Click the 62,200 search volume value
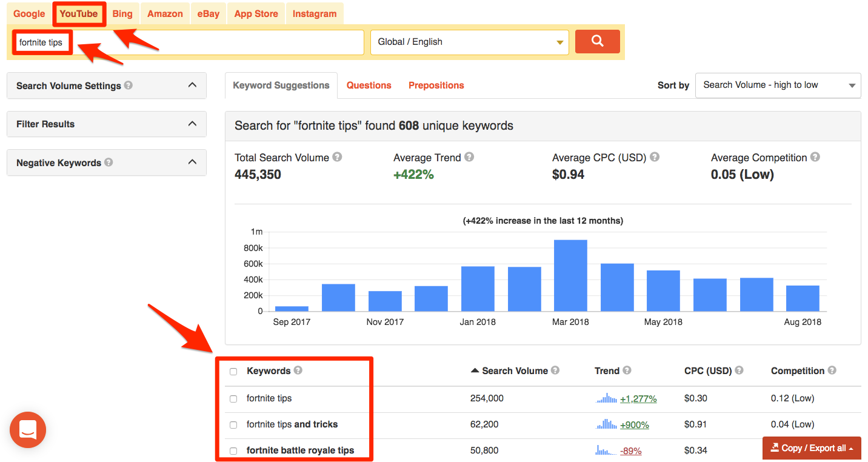Screen dimensions: 868x462 [484, 424]
